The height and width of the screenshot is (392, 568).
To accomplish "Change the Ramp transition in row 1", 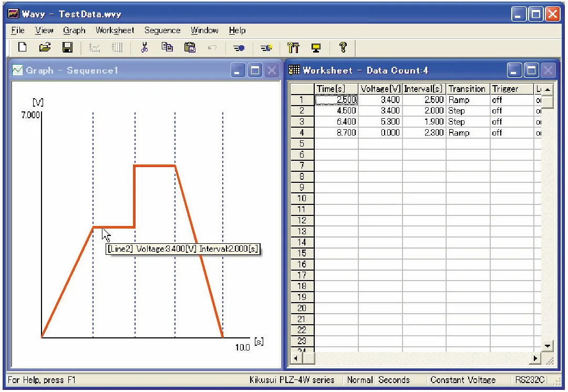I will click(x=467, y=99).
